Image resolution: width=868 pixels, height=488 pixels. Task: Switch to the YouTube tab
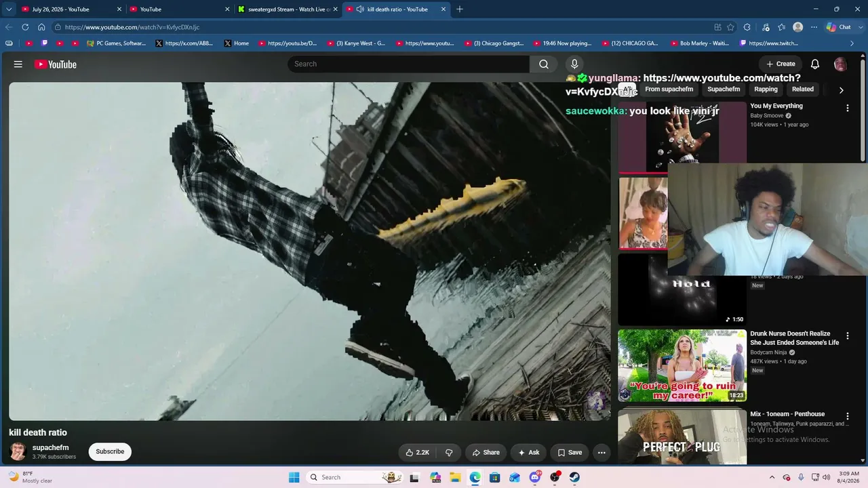click(x=180, y=9)
